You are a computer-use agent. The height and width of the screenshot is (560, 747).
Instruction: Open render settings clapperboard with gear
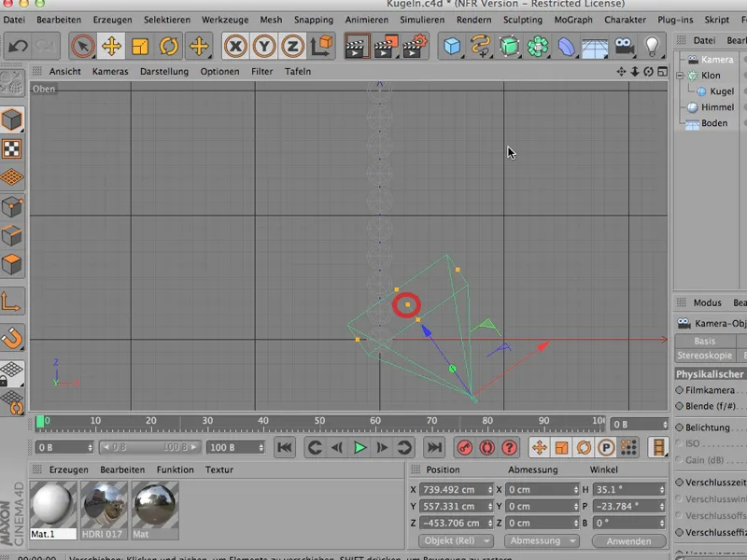tap(415, 46)
